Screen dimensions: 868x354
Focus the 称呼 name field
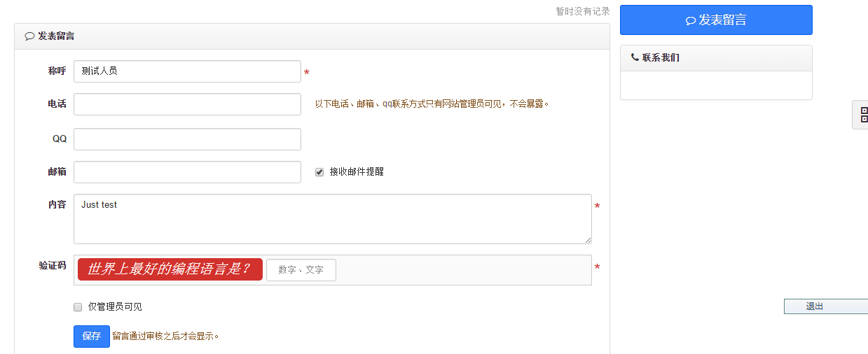(x=187, y=71)
